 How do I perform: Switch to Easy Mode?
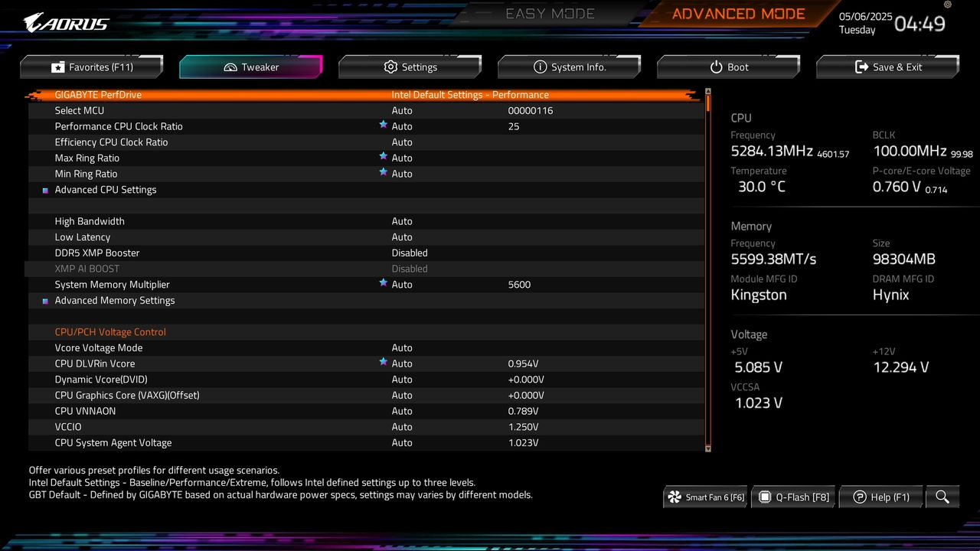550,13
